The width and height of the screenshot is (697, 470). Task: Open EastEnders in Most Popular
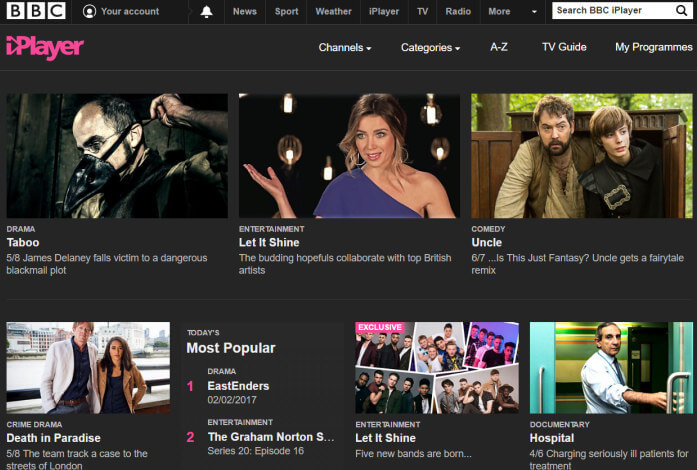click(x=238, y=386)
